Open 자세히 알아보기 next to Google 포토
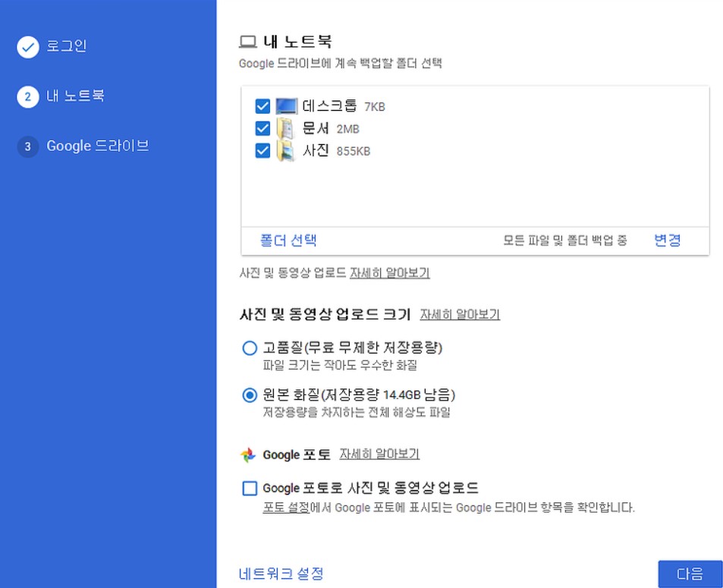723x588 pixels. click(379, 454)
